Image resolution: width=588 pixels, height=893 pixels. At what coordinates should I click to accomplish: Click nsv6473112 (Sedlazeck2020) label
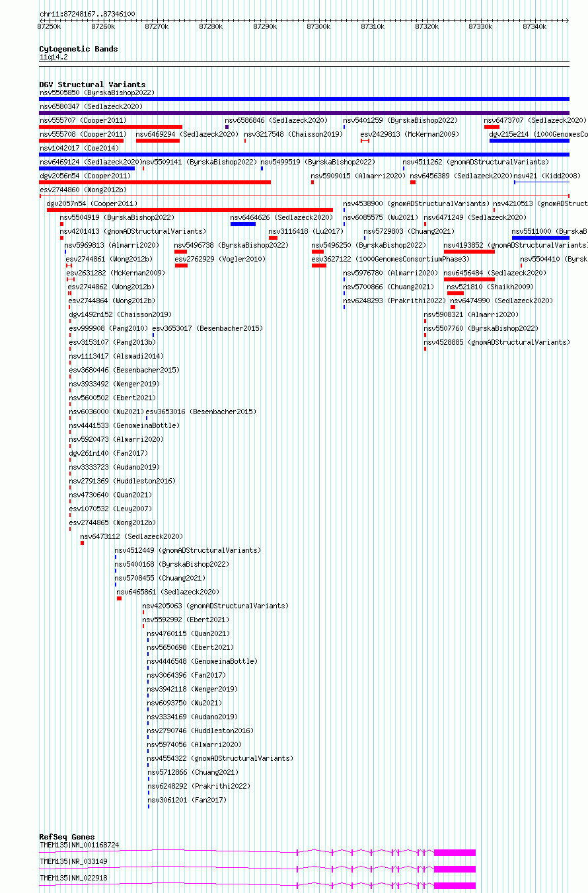131,536
